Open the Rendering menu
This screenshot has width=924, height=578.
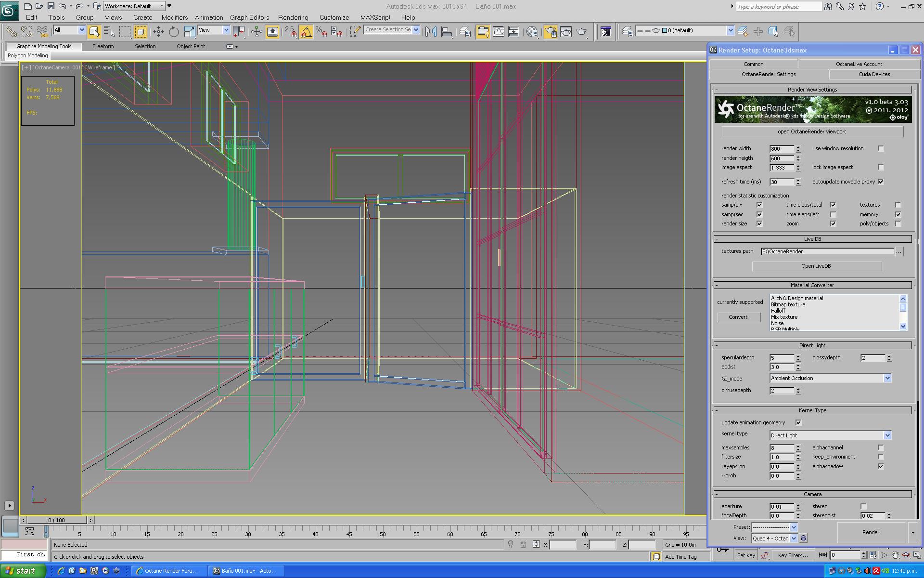tap(293, 17)
